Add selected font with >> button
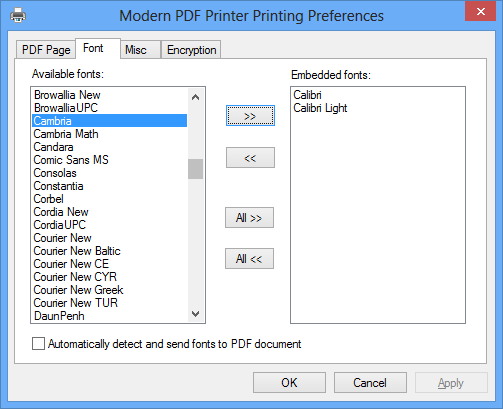503x409 pixels. 250,116
